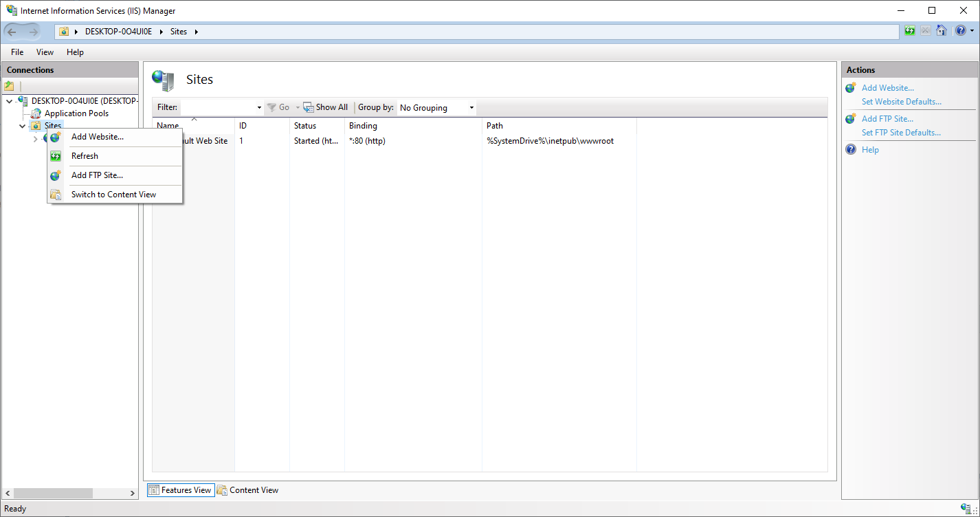Open the Help menu in the menu bar
The height and width of the screenshot is (517, 980).
75,52
